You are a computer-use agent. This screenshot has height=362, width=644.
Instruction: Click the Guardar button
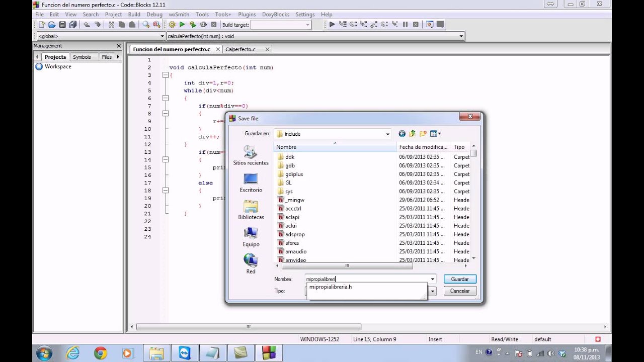[460, 279]
